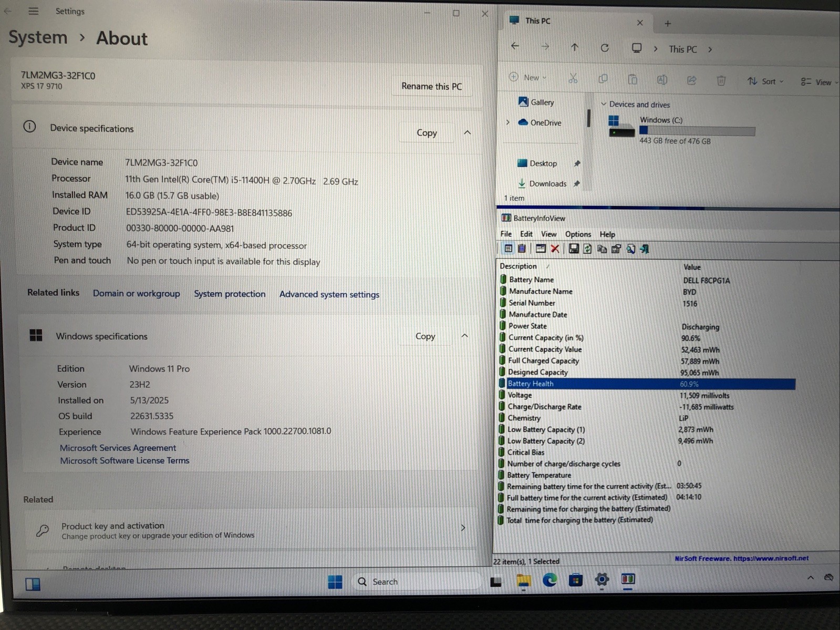Image resolution: width=840 pixels, height=630 pixels.
Task: Show battery log view in BatteryInfoView toolbar
Action: 522,249
